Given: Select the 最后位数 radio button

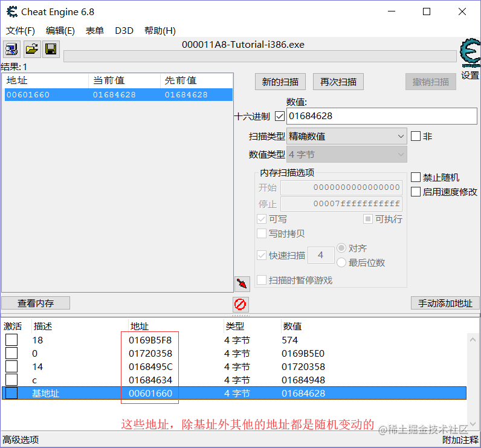Looking at the screenshot, I should point(341,262).
